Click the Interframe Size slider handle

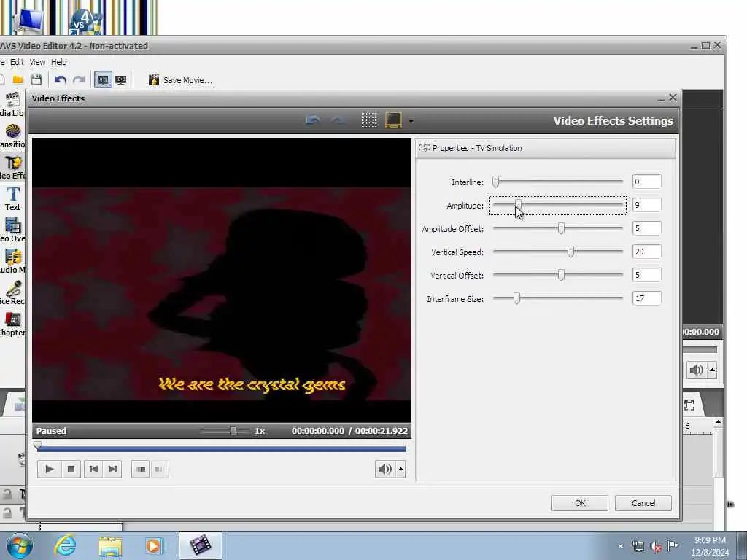(516, 298)
